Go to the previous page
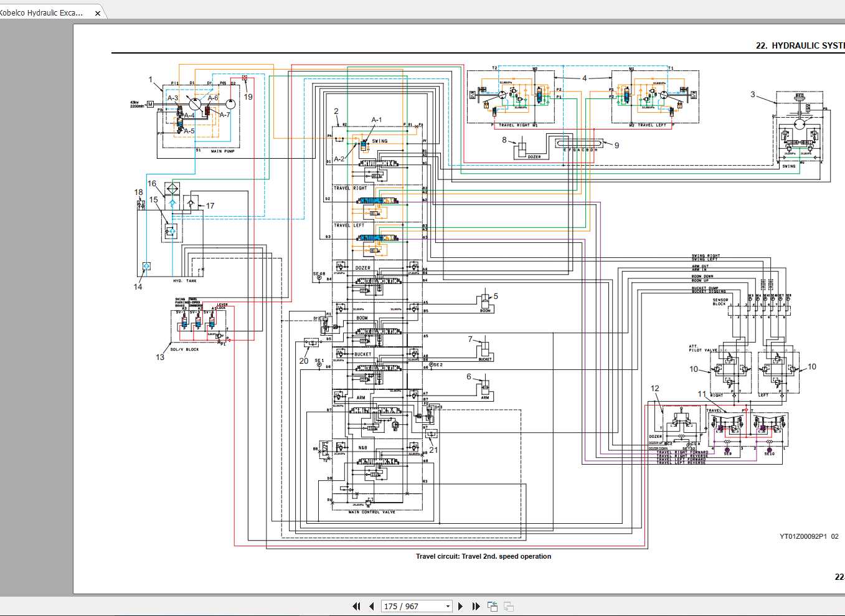Screen dimensions: 845x616 coord(372,606)
